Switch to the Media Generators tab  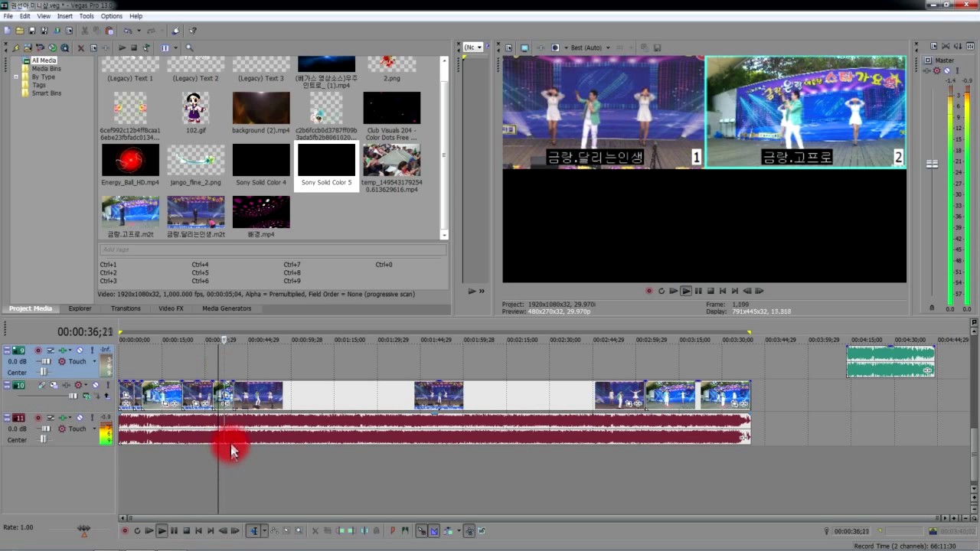coord(227,308)
